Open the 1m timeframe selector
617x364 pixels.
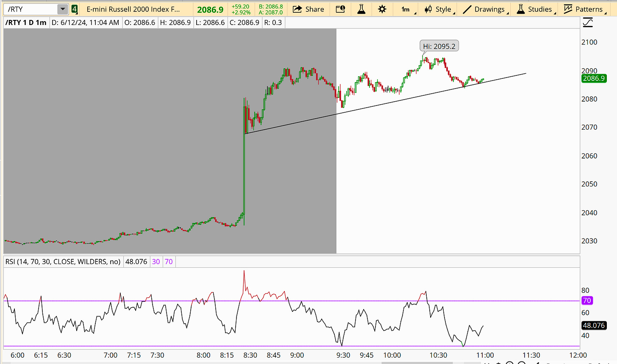click(406, 9)
